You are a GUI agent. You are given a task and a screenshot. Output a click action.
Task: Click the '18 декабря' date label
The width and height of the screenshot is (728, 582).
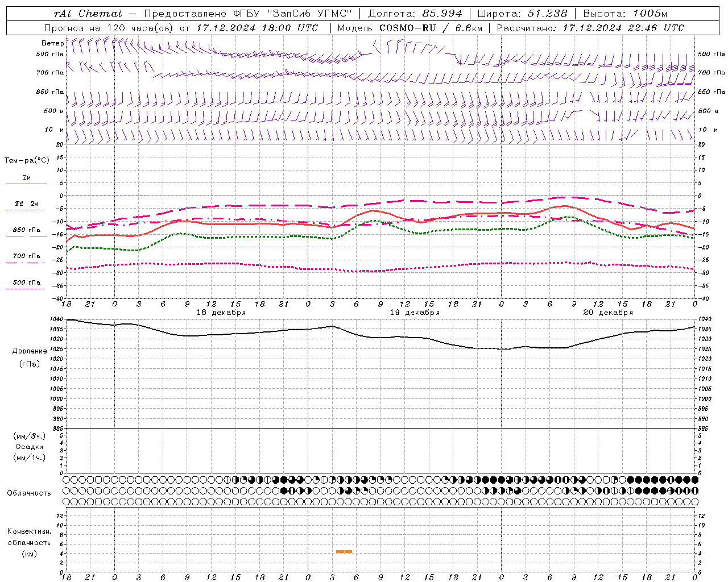point(221,313)
